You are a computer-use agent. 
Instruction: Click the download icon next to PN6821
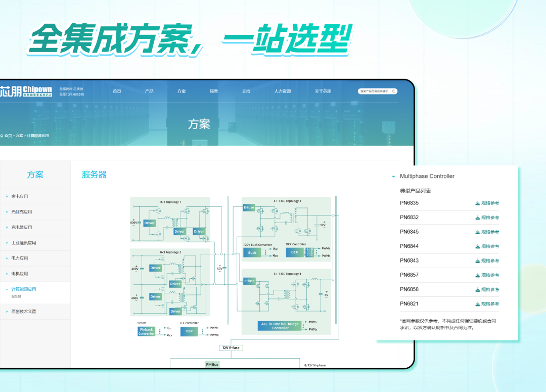pos(477,304)
